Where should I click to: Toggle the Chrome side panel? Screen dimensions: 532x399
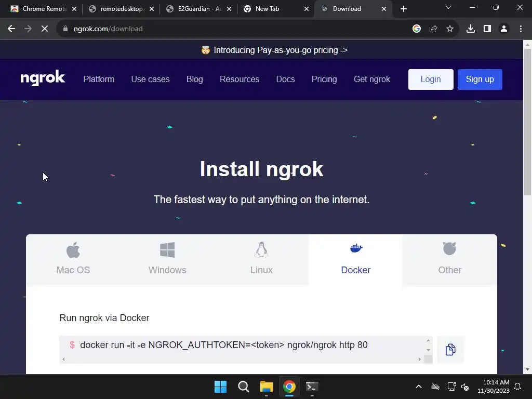[487, 29]
